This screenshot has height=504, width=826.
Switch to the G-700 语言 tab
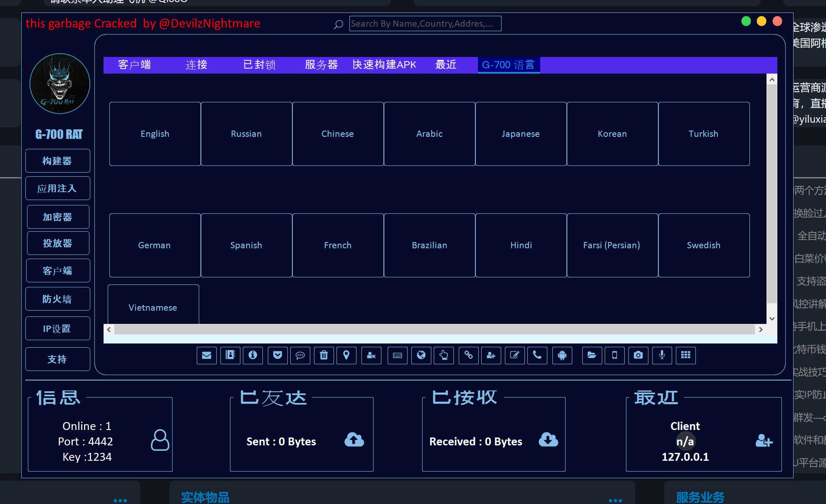[x=508, y=65]
